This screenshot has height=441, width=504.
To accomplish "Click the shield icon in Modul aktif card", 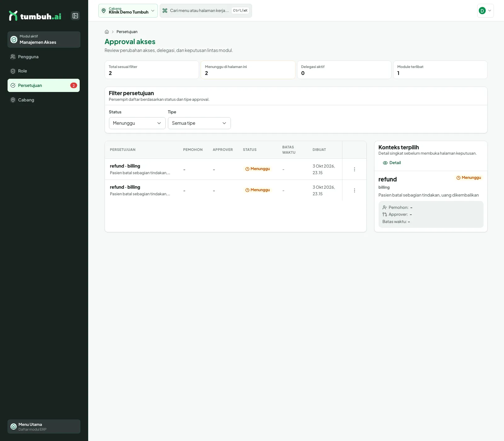I will [x=14, y=39].
